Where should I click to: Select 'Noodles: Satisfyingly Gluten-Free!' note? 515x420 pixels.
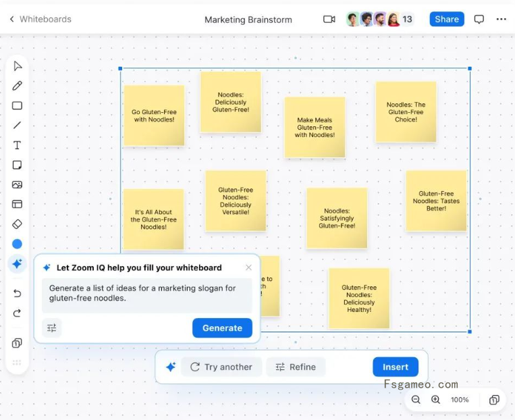337,218
